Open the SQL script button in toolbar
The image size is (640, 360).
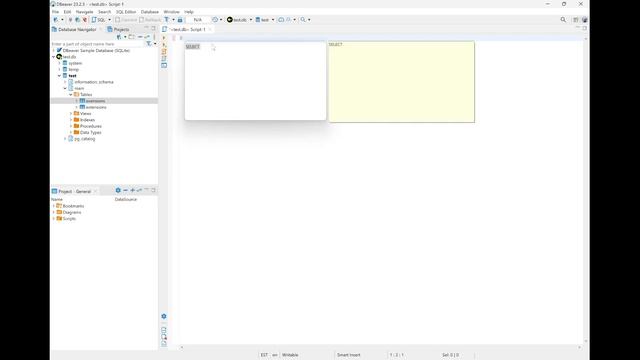click(99, 20)
